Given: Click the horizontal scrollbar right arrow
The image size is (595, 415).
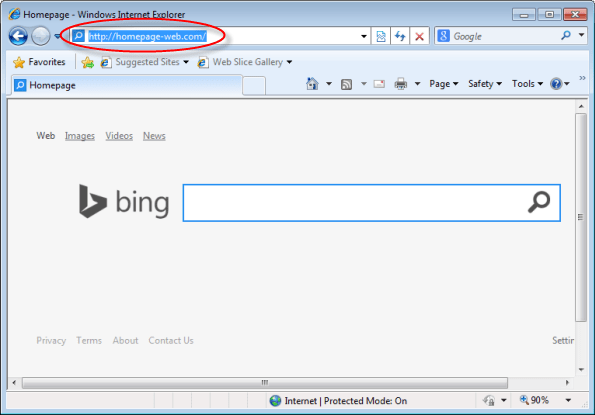Looking at the screenshot, I should (x=567, y=382).
